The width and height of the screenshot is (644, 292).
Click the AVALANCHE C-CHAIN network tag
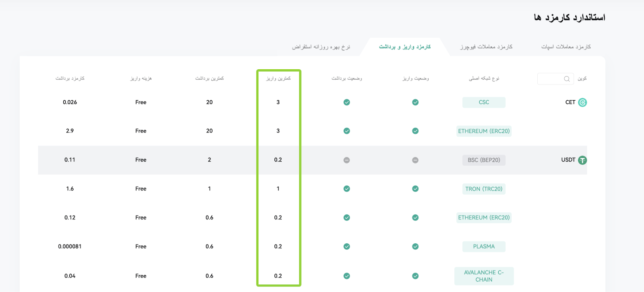[x=484, y=276]
